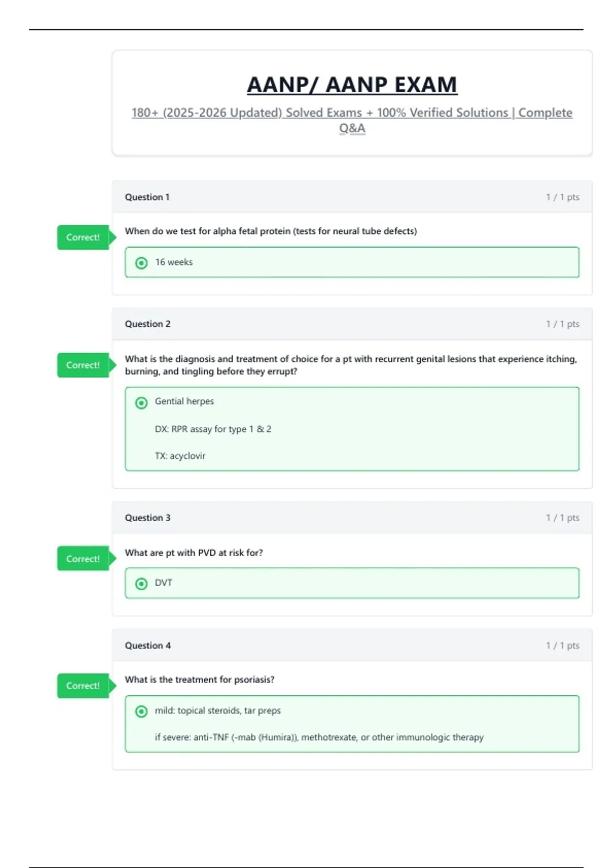
Task: Click the "1 / 1 pts" score for Question 1
Action: pyautogui.click(x=562, y=197)
